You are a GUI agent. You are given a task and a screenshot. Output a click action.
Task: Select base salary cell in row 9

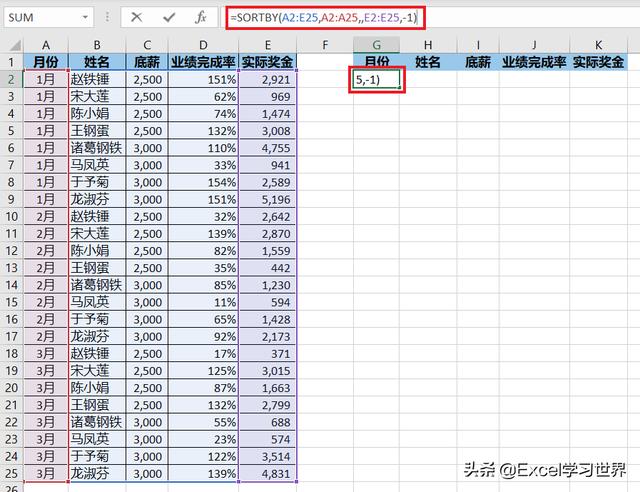pos(147,199)
